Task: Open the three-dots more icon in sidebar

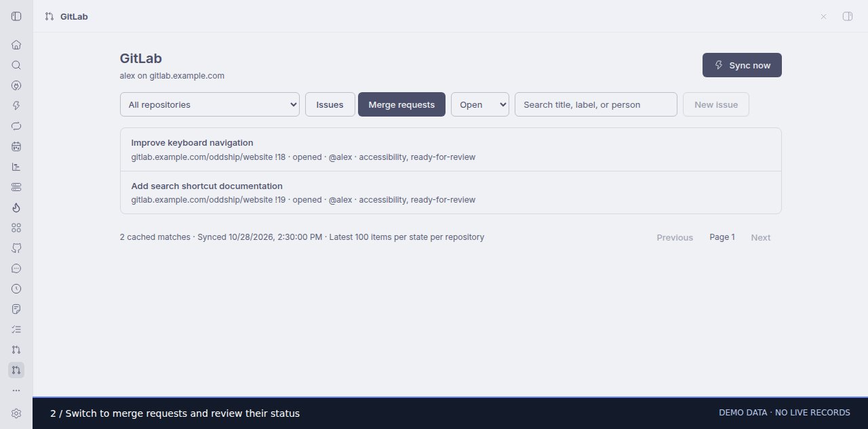Action: pos(16,390)
